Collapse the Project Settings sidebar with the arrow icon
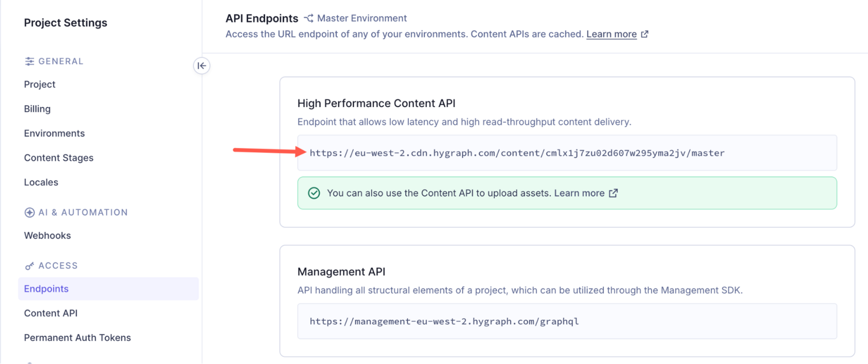The image size is (868, 364). coord(202,66)
